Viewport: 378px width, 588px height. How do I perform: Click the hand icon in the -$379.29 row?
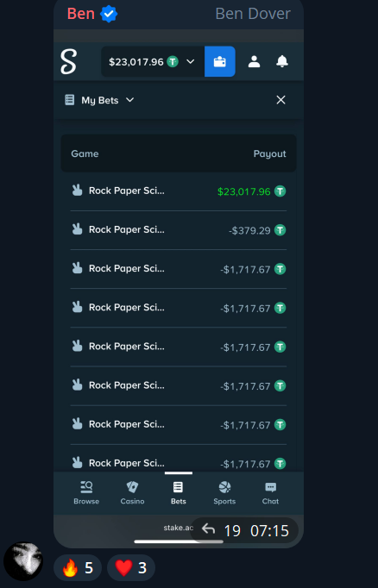coord(77,228)
